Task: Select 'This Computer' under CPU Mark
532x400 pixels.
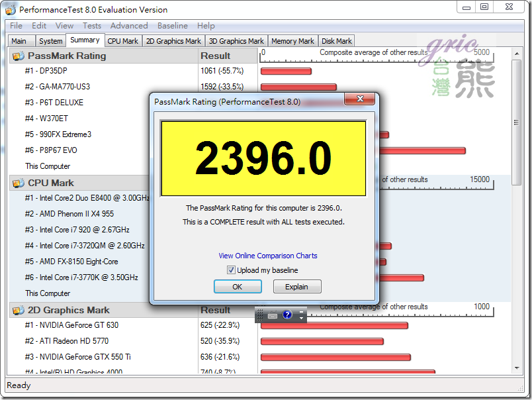Action: [48, 293]
